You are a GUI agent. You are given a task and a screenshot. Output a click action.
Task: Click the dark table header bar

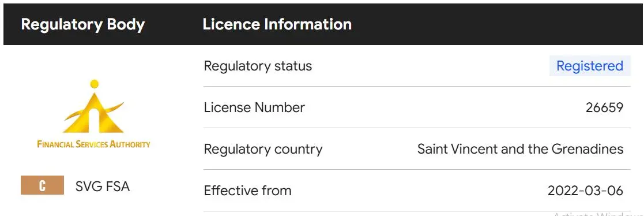pyautogui.click(x=323, y=24)
